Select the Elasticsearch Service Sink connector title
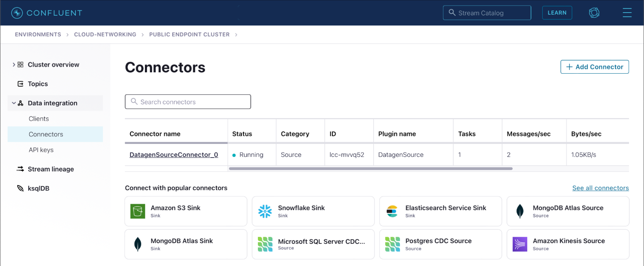 pyautogui.click(x=446, y=208)
